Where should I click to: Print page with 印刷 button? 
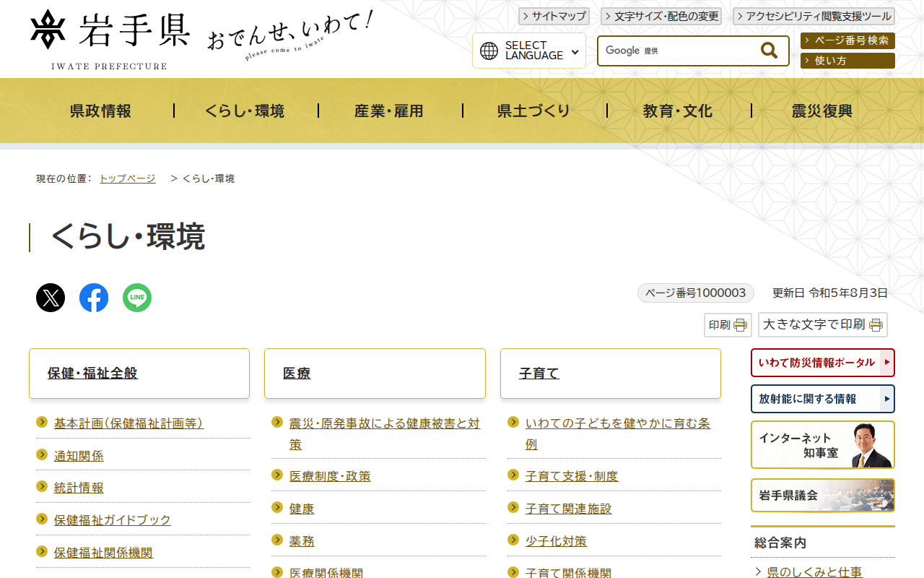pyautogui.click(x=728, y=325)
